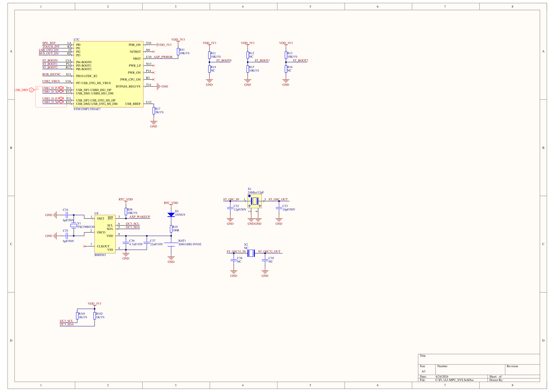555x392 pixels.
Task: Select the Y1 crystal symbol
Action: [74, 226]
